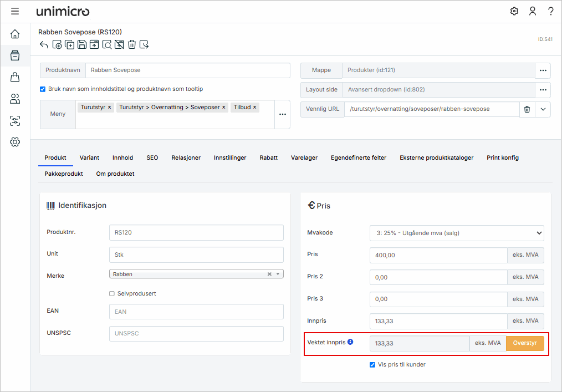Open Layout side ellipsis button

tap(543, 90)
